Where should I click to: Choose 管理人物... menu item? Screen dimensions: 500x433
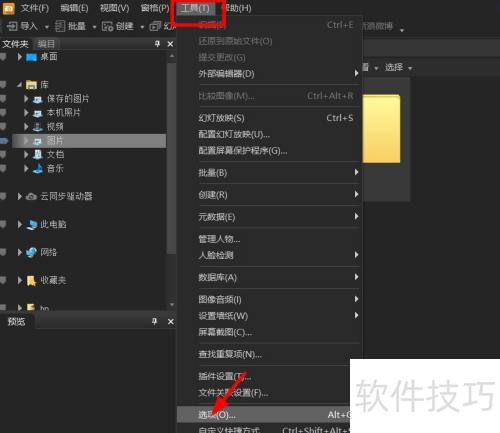269,239
